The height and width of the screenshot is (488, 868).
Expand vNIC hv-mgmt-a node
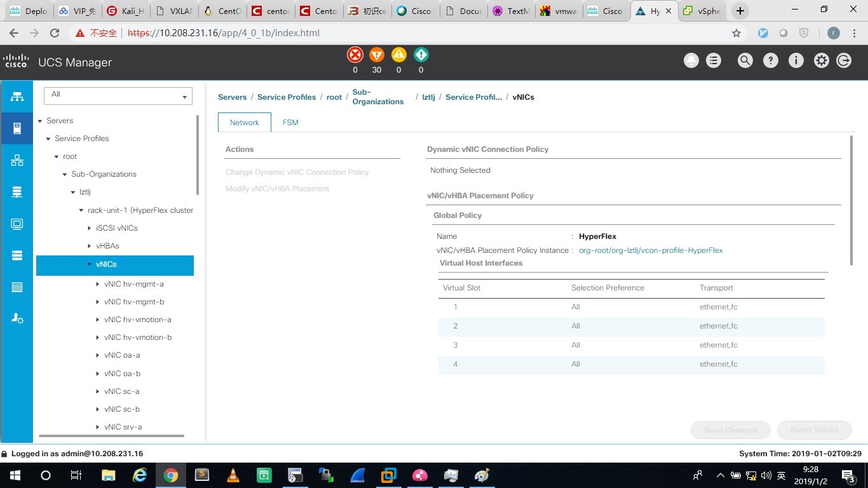click(x=98, y=284)
